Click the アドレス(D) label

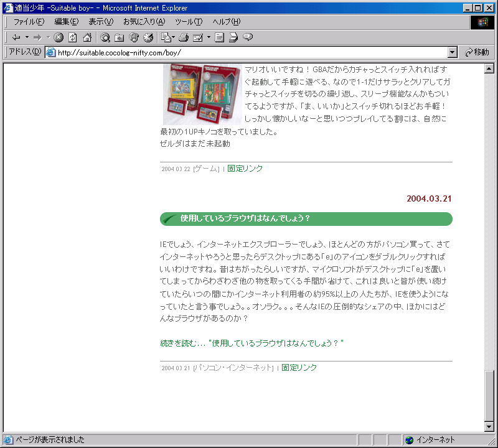(x=25, y=52)
